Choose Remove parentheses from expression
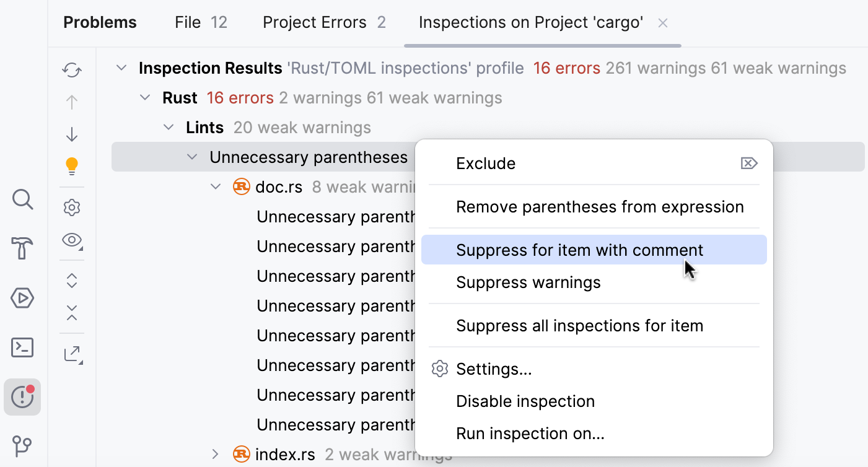This screenshot has width=868, height=467. [600, 207]
